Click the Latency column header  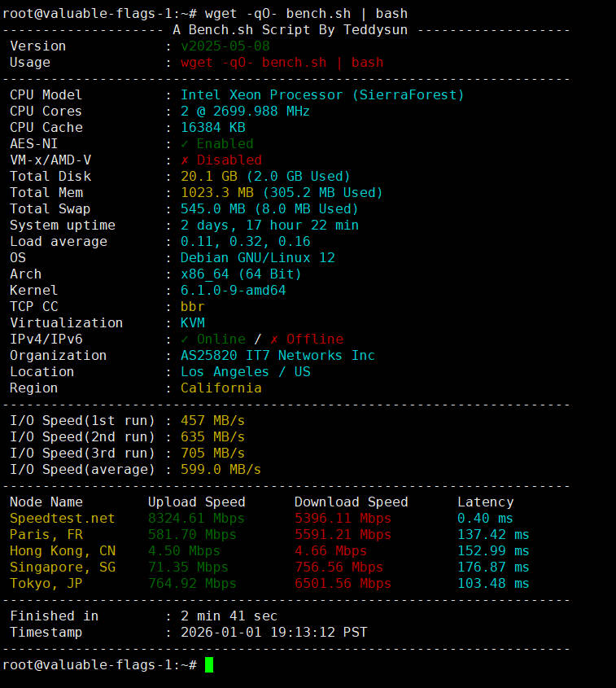pyautogui.click(x=485, y=502)
